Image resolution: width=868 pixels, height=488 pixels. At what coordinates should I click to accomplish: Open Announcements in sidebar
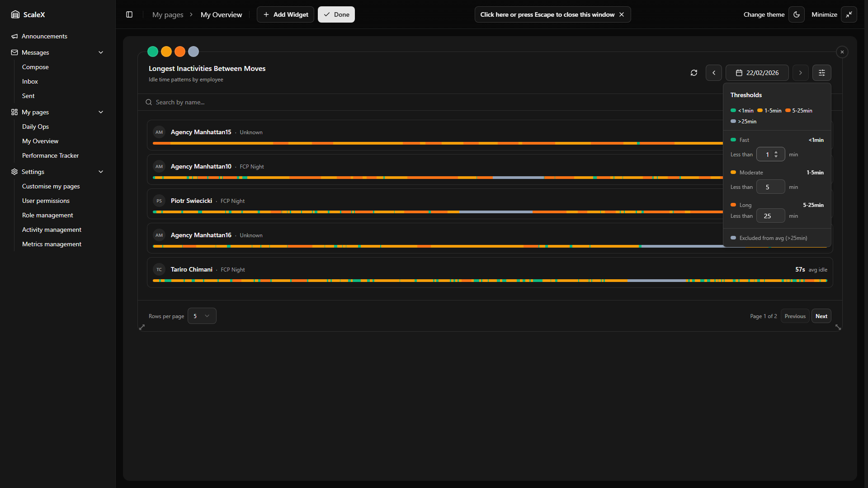(x=44, y=36)
